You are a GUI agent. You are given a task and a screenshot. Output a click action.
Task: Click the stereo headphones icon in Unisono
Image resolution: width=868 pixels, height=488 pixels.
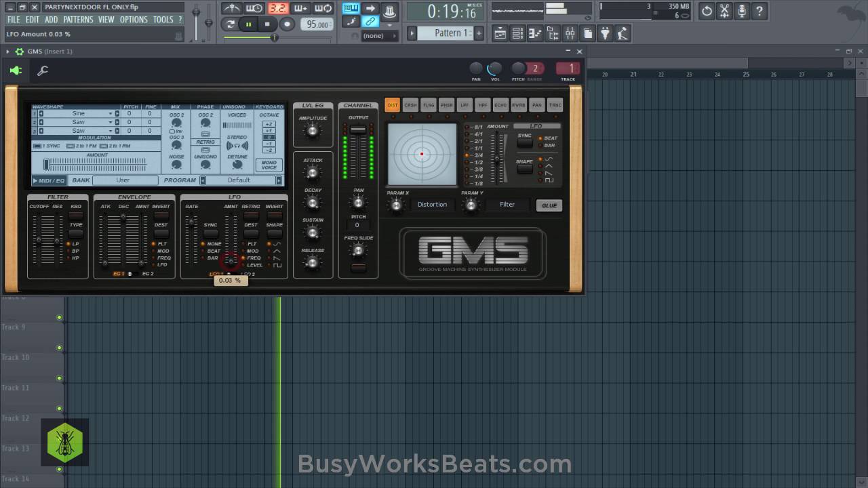tap(237, 145)
